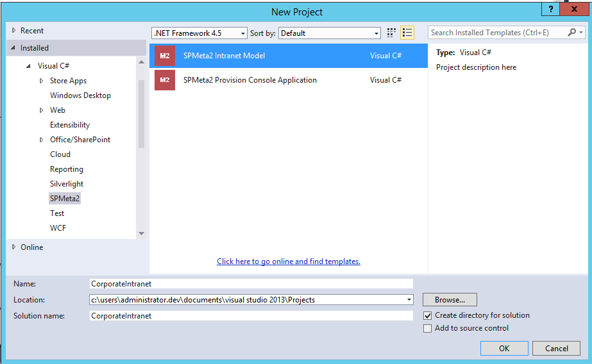The height and width of the screenshot is (364, 592).
Task: Click the Online section label
Action: [31, 247]
